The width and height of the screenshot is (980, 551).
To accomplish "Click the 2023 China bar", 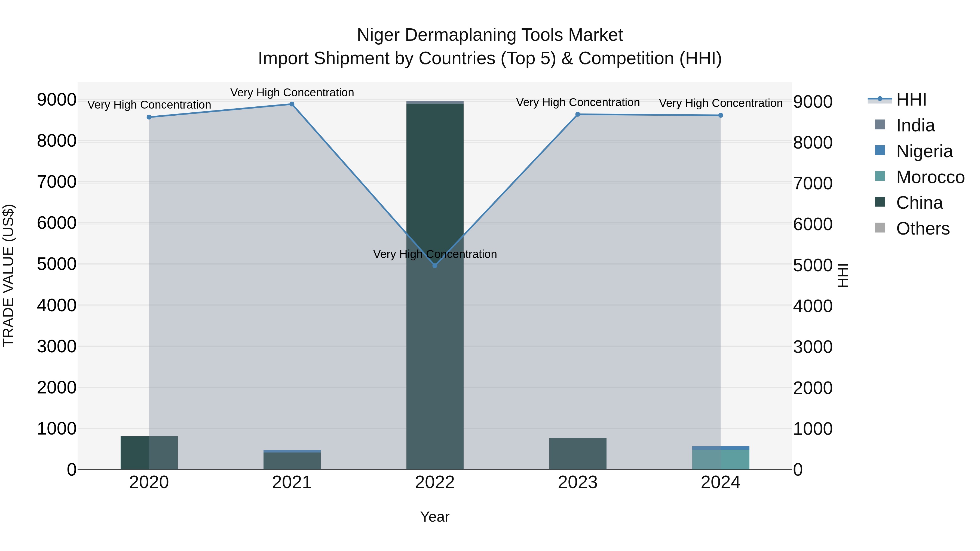I will [x=578, y=454].
